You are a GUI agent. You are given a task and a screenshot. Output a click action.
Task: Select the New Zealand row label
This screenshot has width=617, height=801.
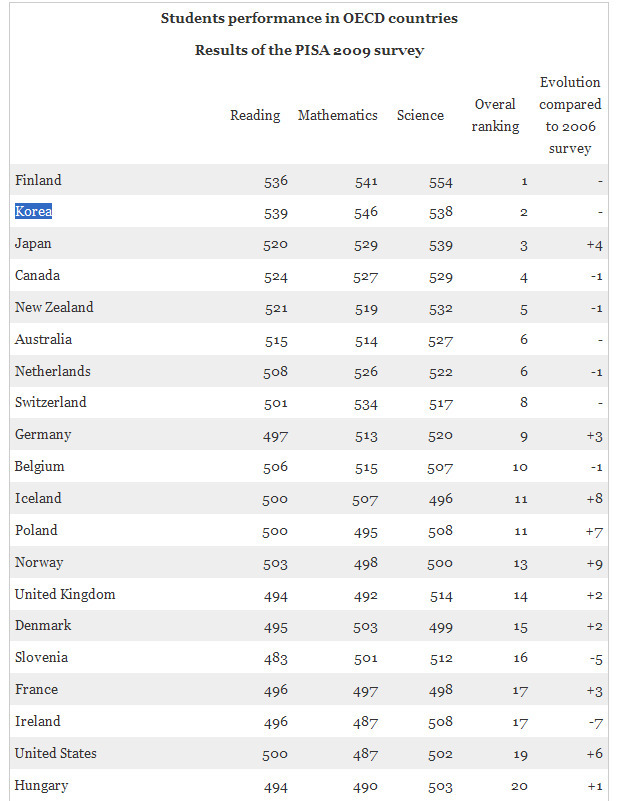pos(54,307)
